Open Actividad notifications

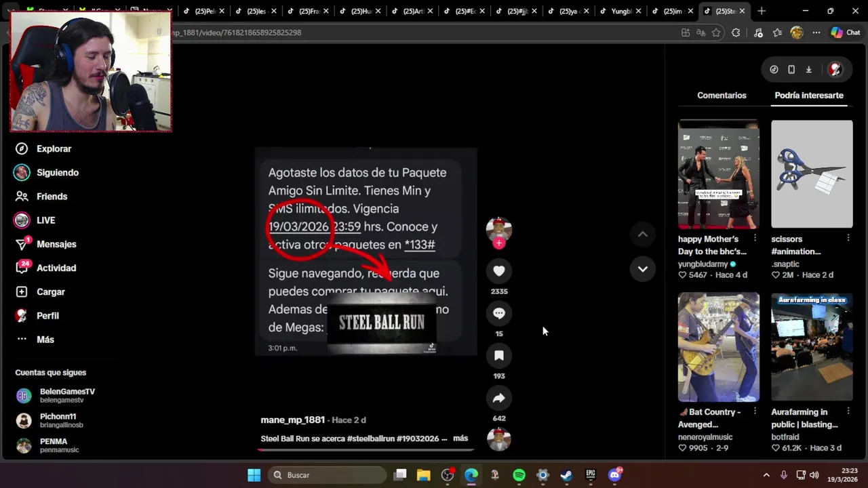(x=45, y=268)
